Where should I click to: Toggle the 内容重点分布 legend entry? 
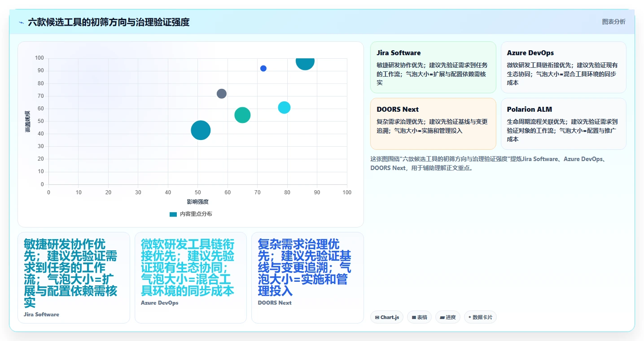pos(191,214)
